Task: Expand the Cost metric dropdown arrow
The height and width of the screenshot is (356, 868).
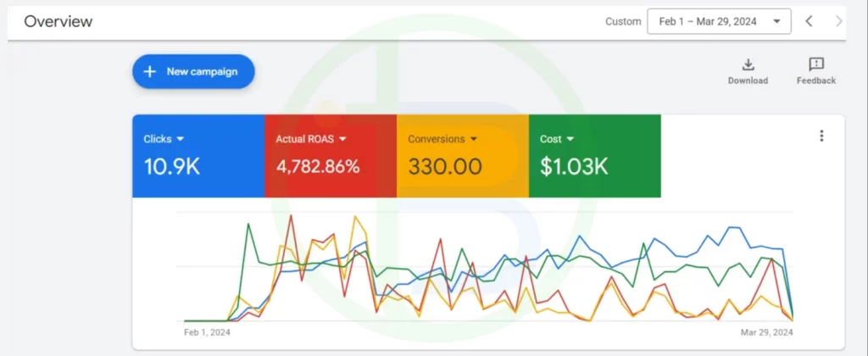Action: pyautogui.click(x=570, y=139)
